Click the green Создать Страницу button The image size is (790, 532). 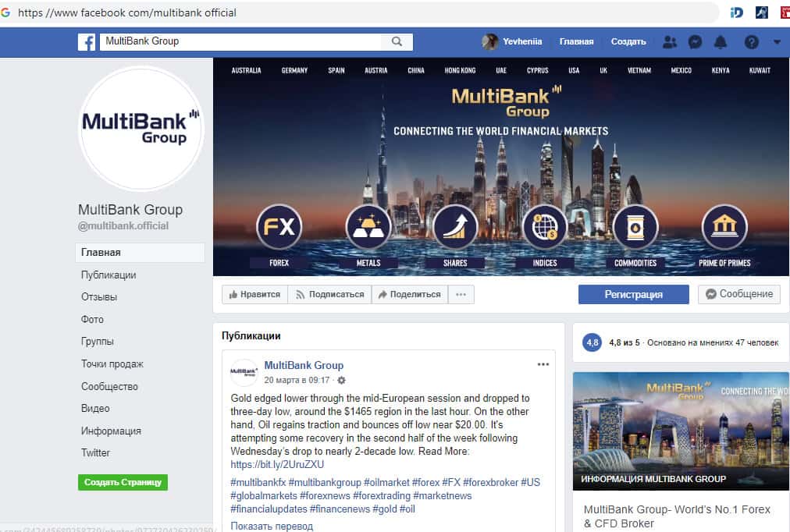click(123, 482)
